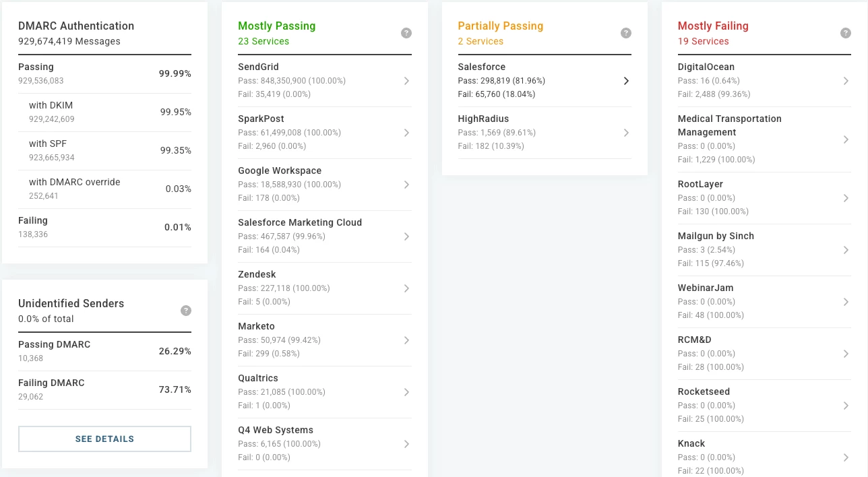Expand the Rocketseed service details
The width and height of the screenshot is (868, 477).
tap(846, 405)
